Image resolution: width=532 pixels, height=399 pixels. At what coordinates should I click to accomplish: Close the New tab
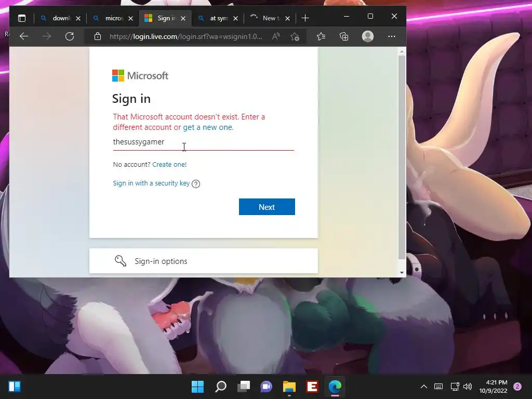click(287, 18)
